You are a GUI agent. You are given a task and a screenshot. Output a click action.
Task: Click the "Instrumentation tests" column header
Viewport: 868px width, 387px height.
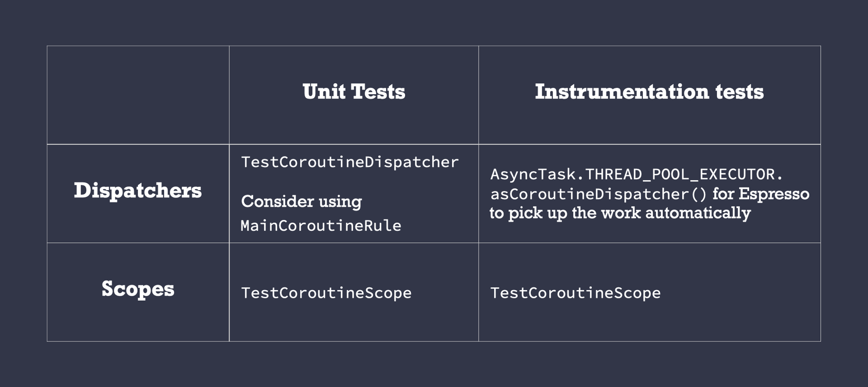(x=649, y=92)
